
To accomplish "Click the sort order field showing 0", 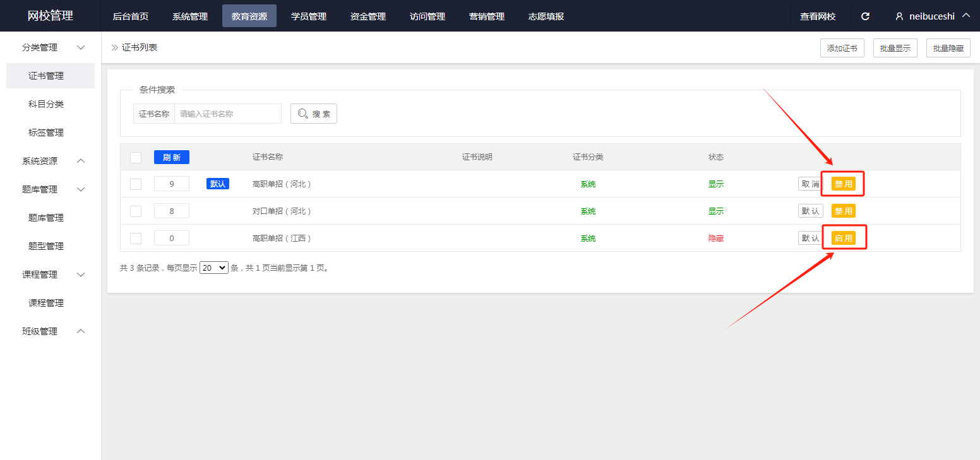I will pyautogui.click(x=172, y=239).
